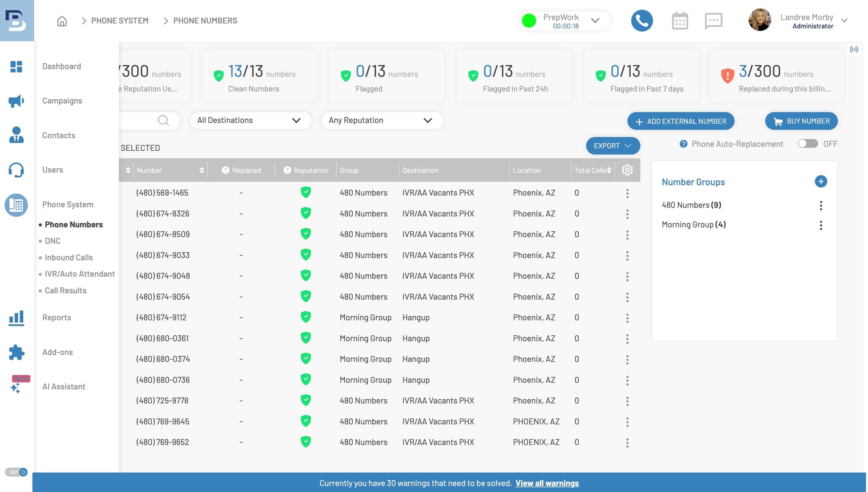Viewport: 868px width, 492px height.
Task: Open the calendar icon in header
Action: click(x=680, y=21)
